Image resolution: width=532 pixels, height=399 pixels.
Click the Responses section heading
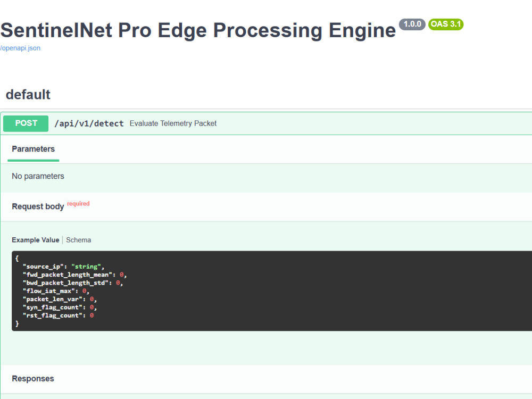tap(33, 379)
